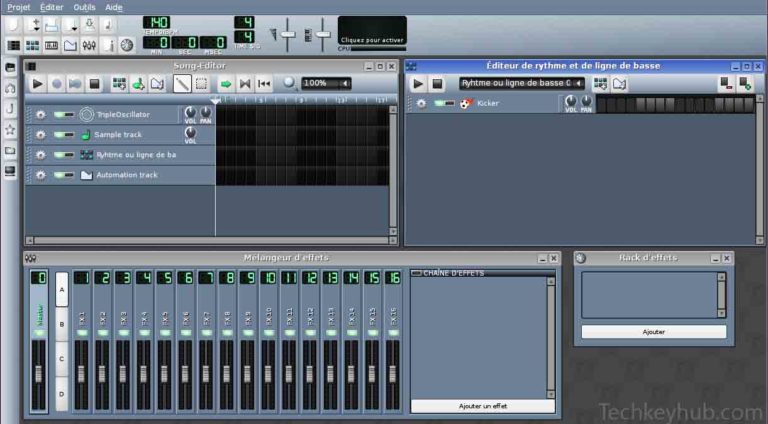Open the controller rack from the main toolbar
This screenshot has width=768, height=424.
click(x=127, y=45)
